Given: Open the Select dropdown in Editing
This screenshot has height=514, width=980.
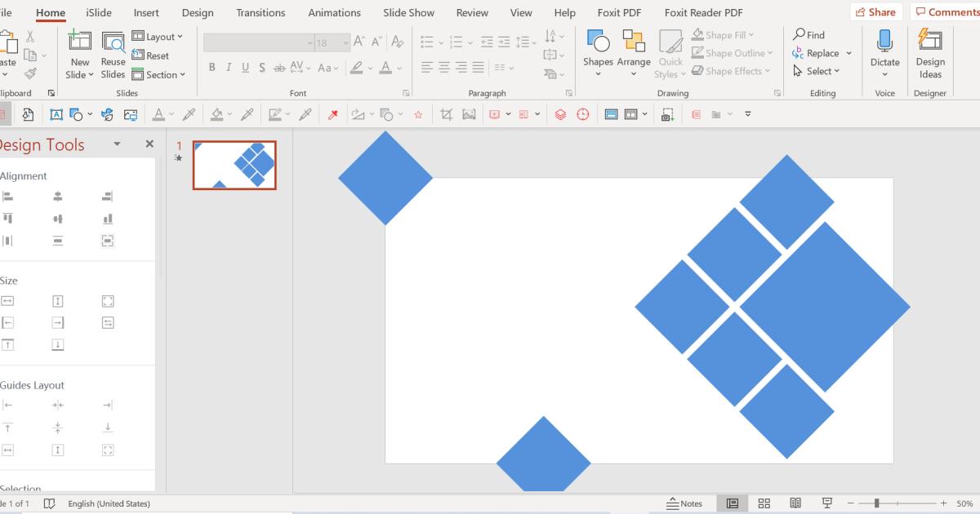Looking at the screenshot, I should click(x=817, y=71).
